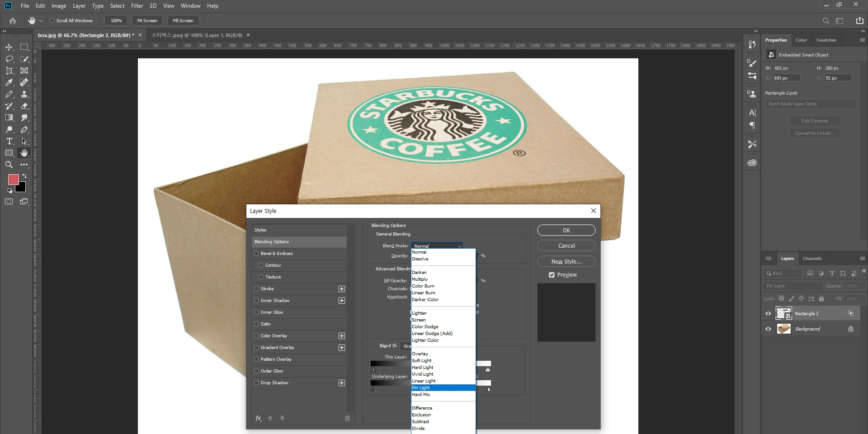Select the Rectangle shape tool
Screen dimensions: 868x434
9,153
